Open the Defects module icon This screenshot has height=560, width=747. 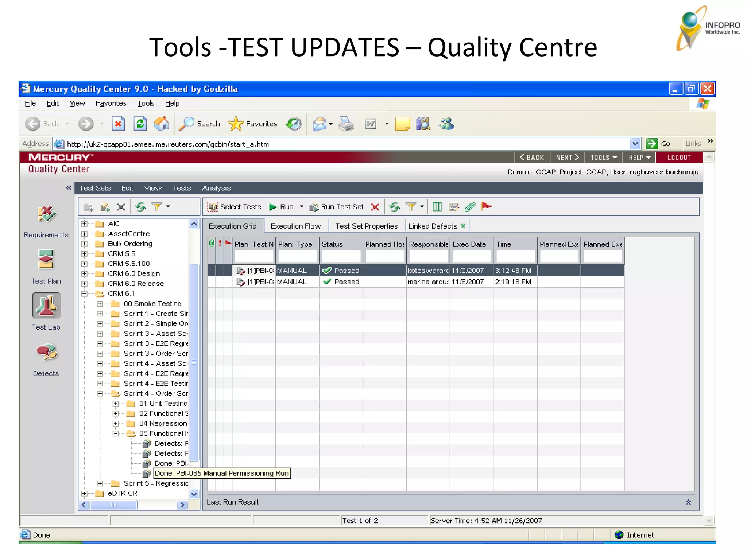[46, 353]
